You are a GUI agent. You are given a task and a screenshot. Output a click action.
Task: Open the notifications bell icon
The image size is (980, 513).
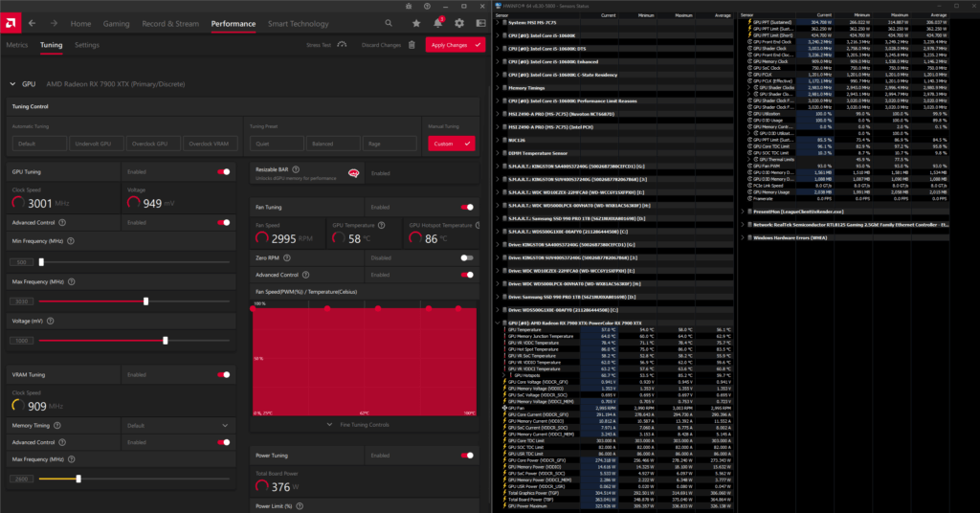pyautogui.click(x=438, y=23)
